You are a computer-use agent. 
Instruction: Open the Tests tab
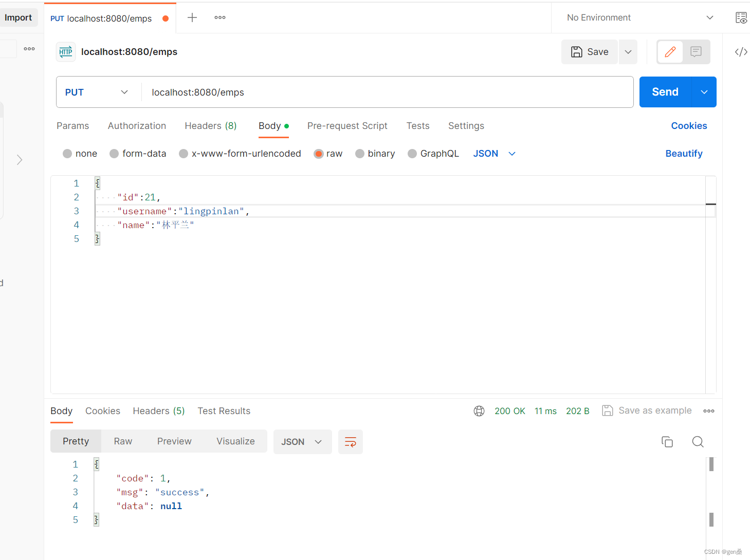(418, 126)
